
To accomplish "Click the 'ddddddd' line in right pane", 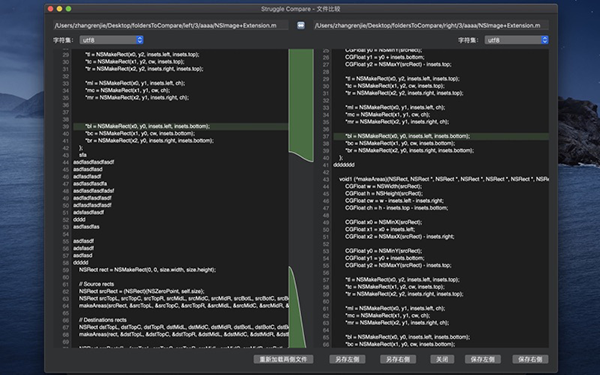I will [x=344, y=165].
